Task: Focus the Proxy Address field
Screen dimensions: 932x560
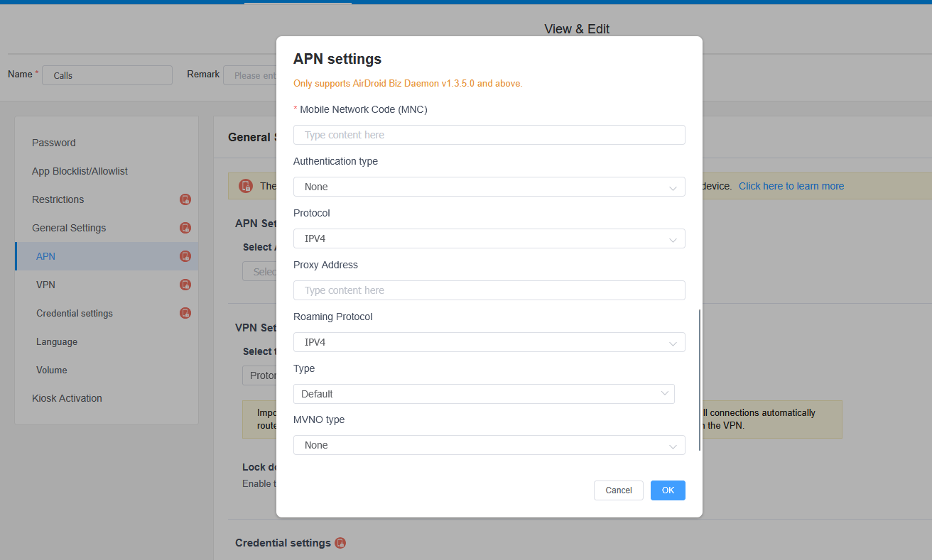Action: tap(489, 290)
